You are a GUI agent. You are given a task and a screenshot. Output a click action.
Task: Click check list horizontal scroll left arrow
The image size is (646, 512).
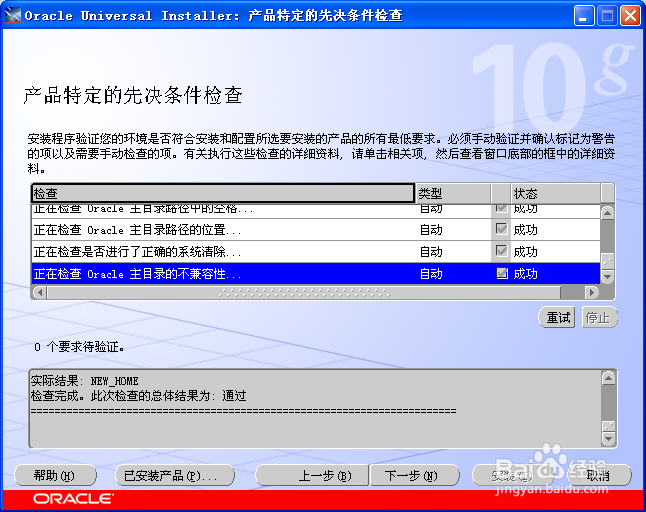[x=40, y=292]
